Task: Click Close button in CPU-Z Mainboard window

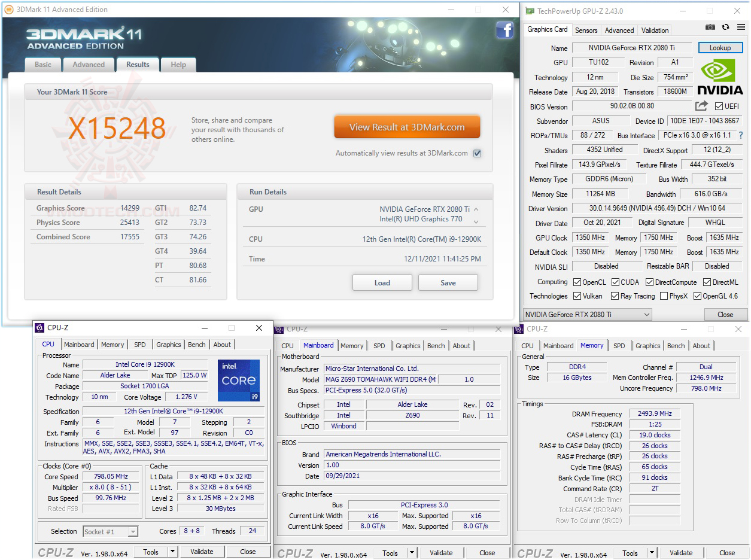Action: pos(487,553)
